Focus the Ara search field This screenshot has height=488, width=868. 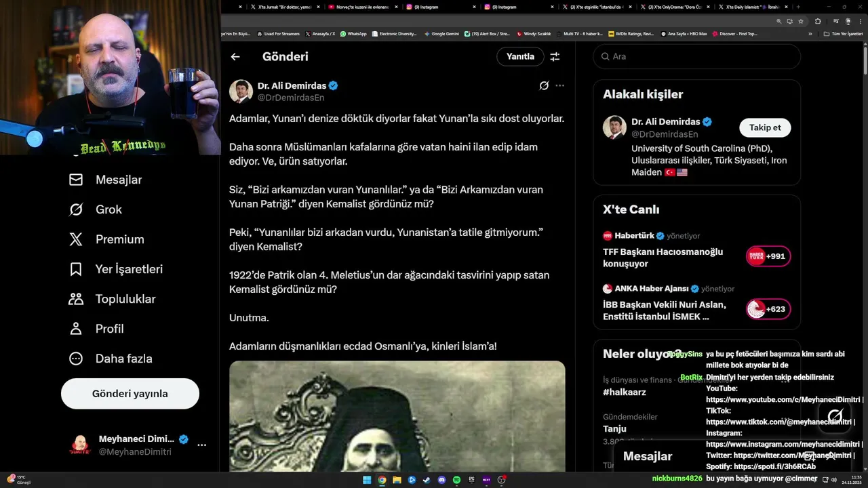(697, 57)
